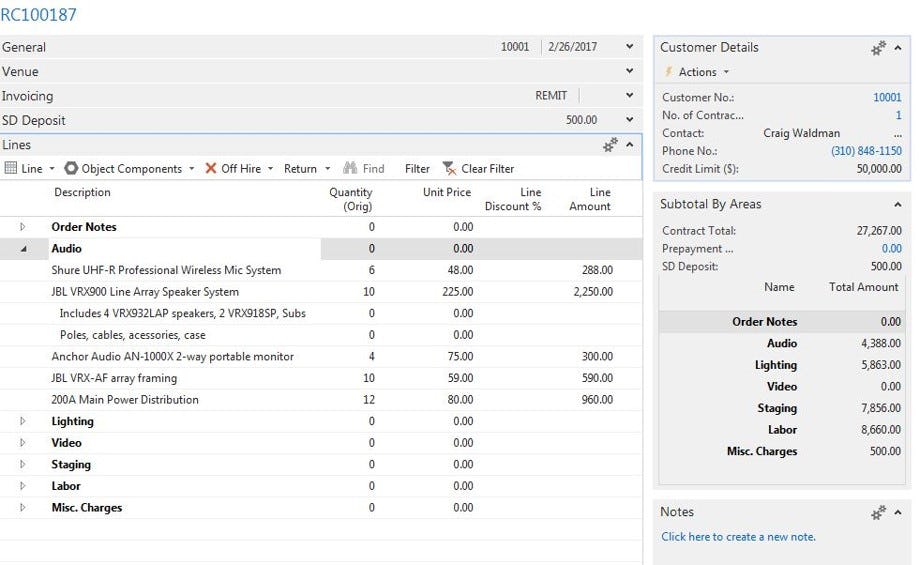Viewport: 920px width, 565px height.
Task: Expand the Venue section
Action: click(630, 71)
